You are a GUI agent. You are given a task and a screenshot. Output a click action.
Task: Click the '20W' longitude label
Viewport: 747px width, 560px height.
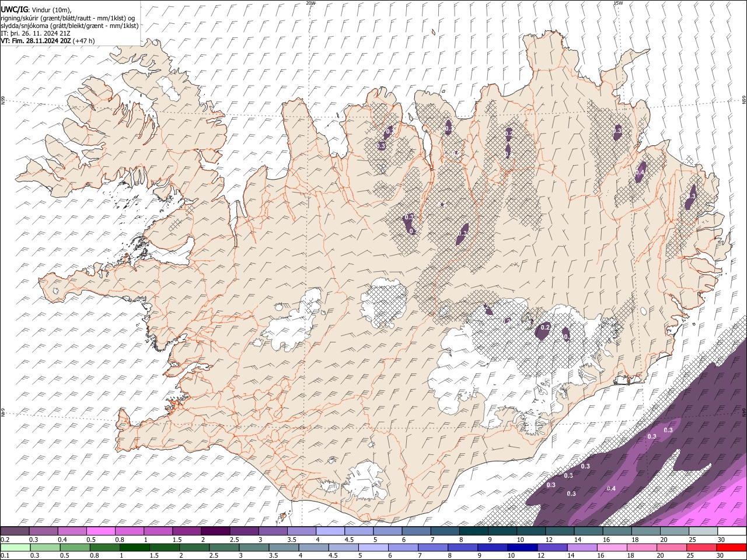[x=310, y=3]
